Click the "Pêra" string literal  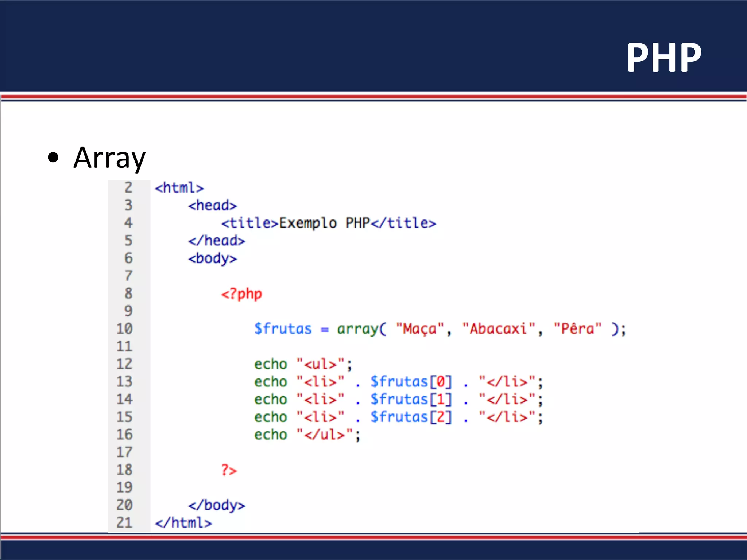pyautogui.click(x=577, y=328)
